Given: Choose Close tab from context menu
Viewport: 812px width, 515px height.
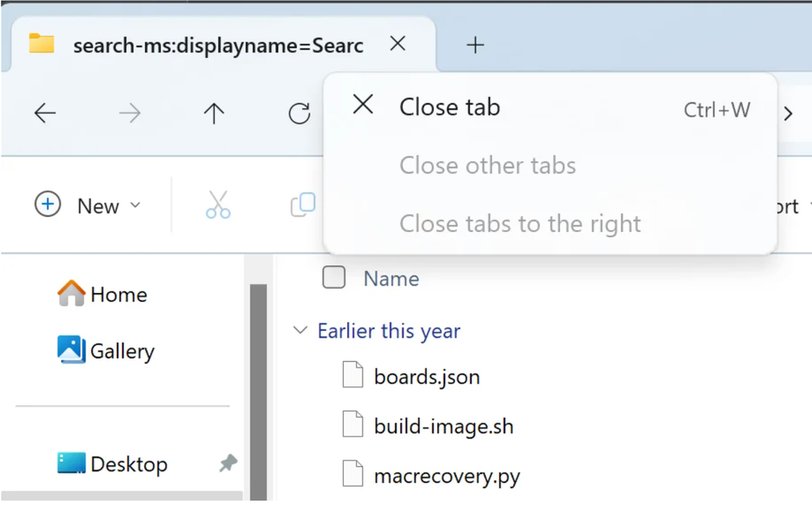Looking at the screenshot, I should [449, 107].
